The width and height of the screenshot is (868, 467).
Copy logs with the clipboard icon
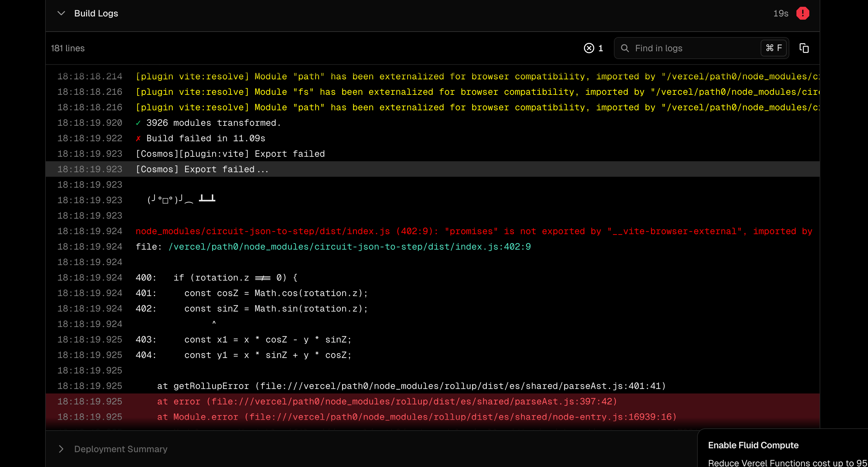804,48
